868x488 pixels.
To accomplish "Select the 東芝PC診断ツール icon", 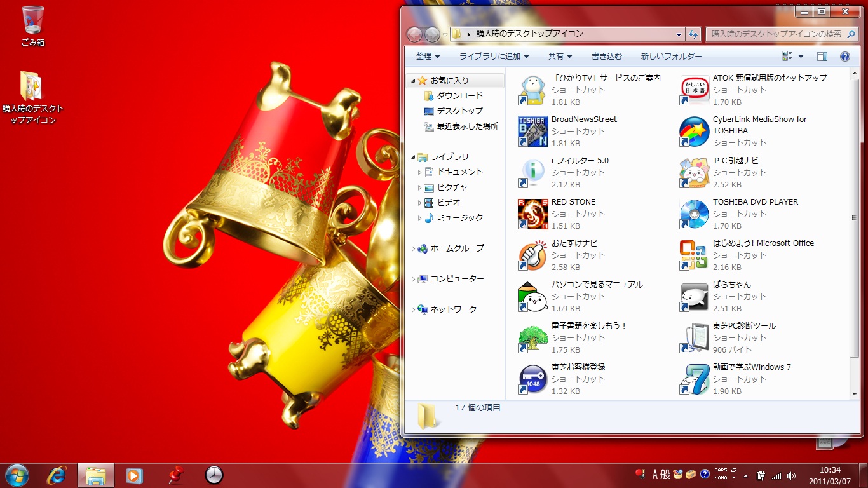I will [x=694, y=337].
